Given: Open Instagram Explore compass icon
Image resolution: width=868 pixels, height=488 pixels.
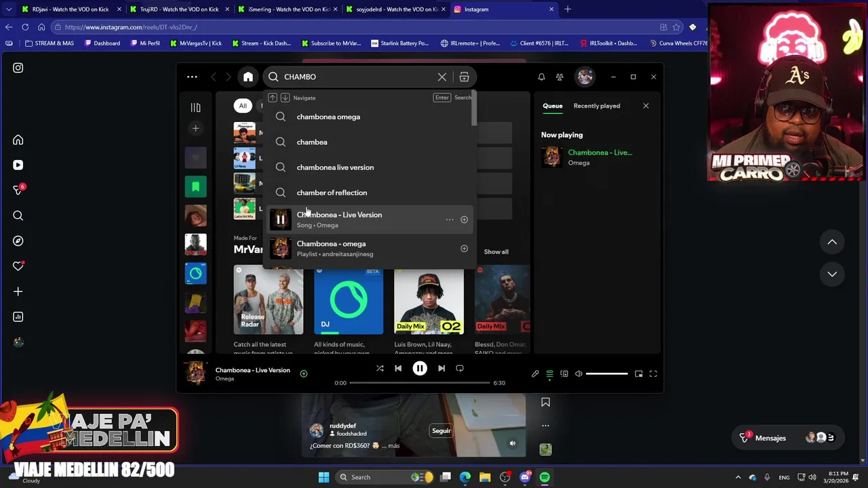Looking at the screenshot, I should pyautogui.click(x=18, y=241).
